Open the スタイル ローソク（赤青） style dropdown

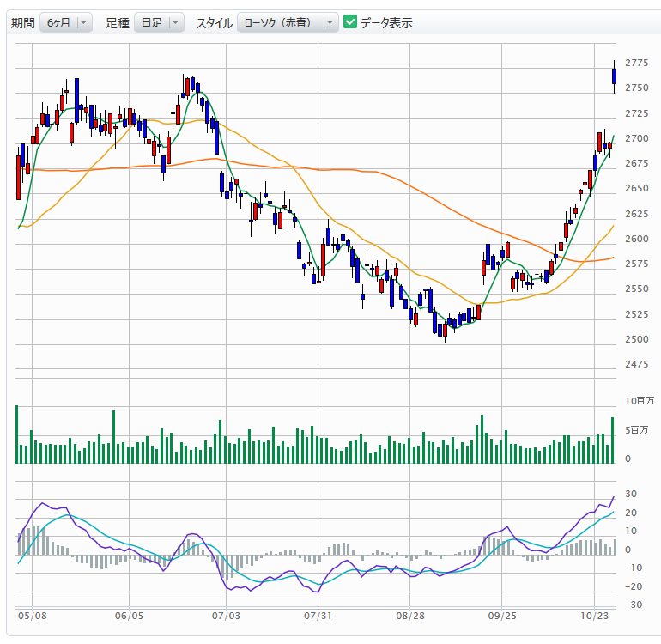tap(288, 23)
